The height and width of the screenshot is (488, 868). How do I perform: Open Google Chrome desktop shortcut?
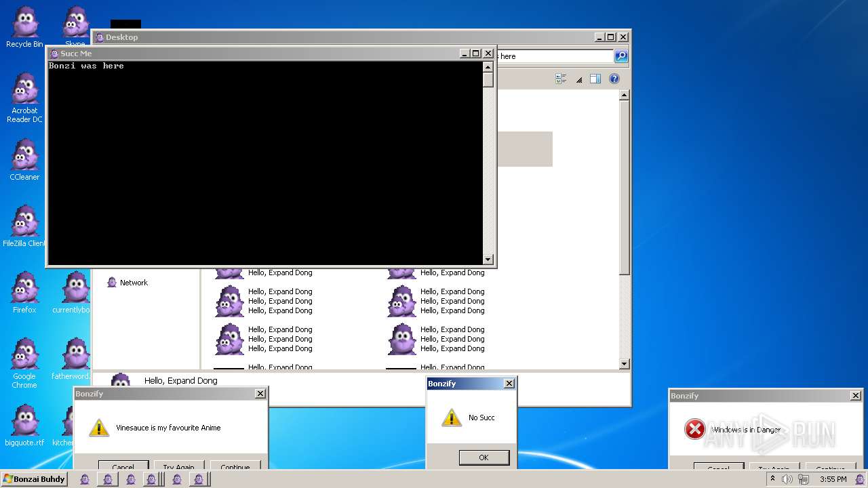click(x=24, y=363)
